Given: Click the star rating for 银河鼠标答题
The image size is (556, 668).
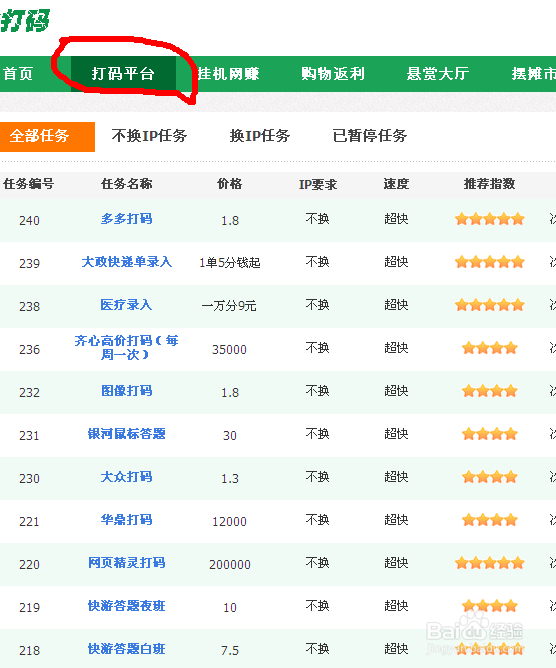Looking at the screenshot, I should [x=490, y=434].
